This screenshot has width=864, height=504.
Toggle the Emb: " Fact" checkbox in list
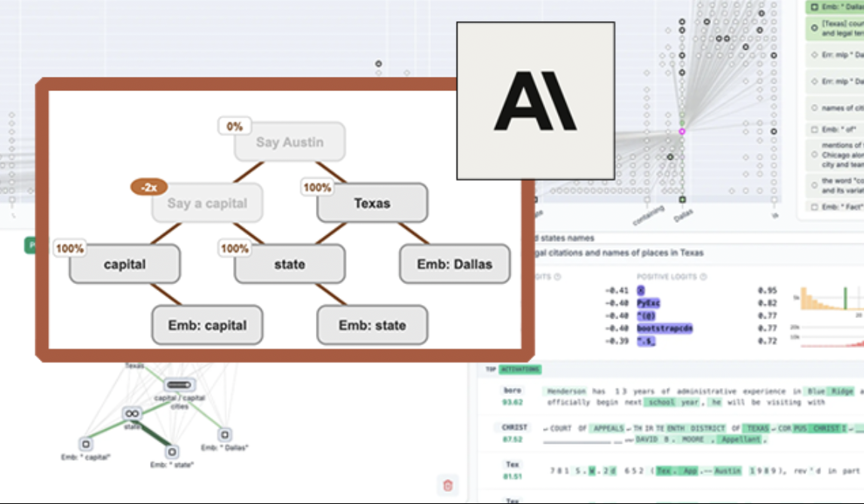tap(813, 206)
